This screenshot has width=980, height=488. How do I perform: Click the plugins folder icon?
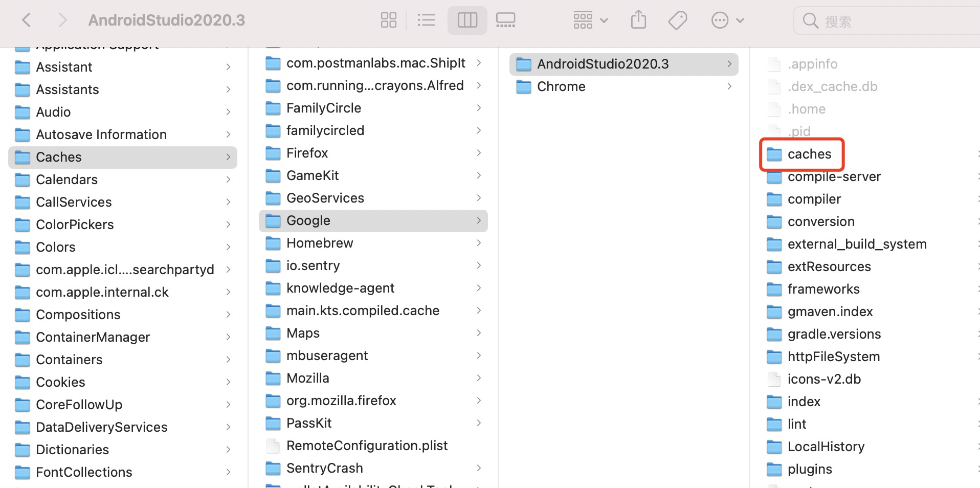pyautogui.click(x=774, y=469)
